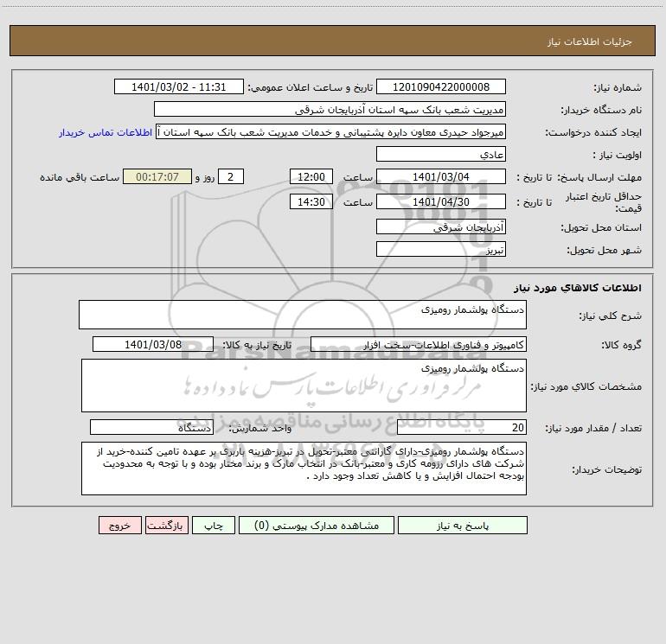Click the ساعت باقی مانده label
666x644 pixels.
[x=80, y=177]
